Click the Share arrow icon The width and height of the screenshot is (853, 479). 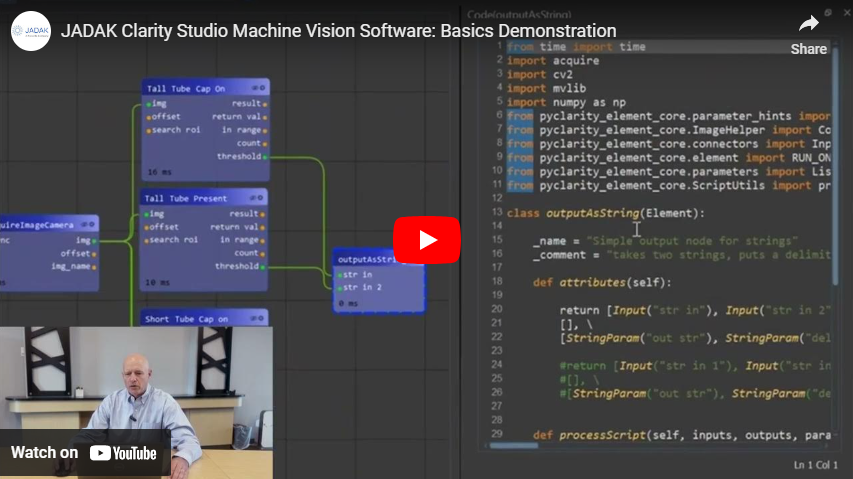click(808, 24)
